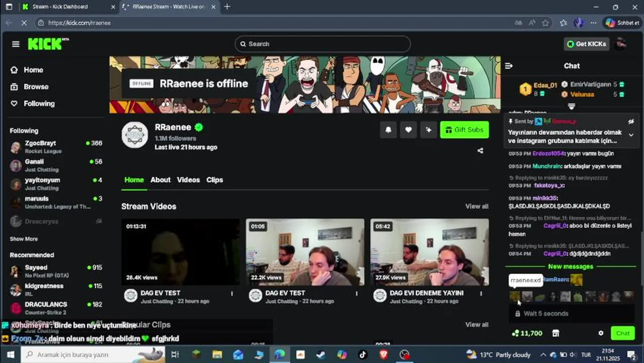Click the sparkle subscribe icon button
The height and width of the screenshot is (363, 644).
pos(428,130)
